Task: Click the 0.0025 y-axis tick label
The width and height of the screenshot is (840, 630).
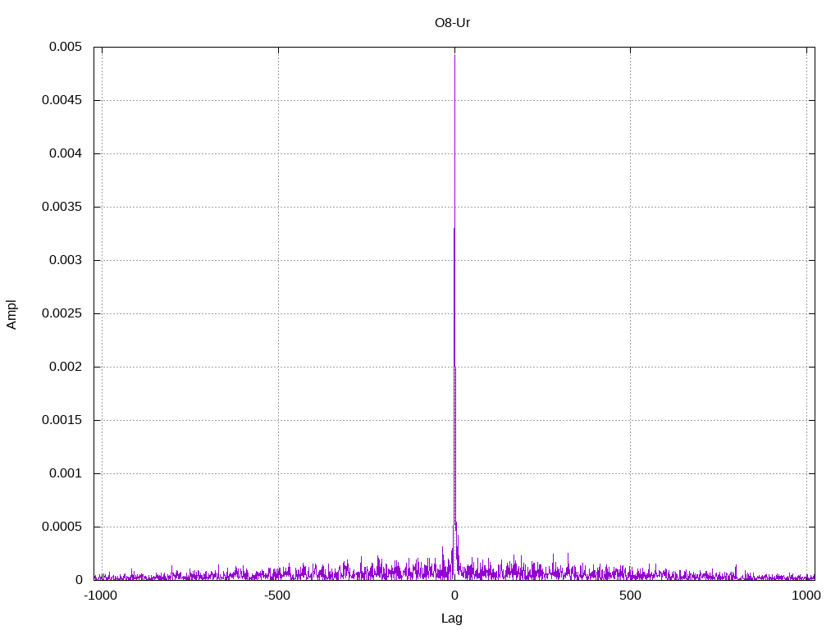Action: click(x=62, y=313)
